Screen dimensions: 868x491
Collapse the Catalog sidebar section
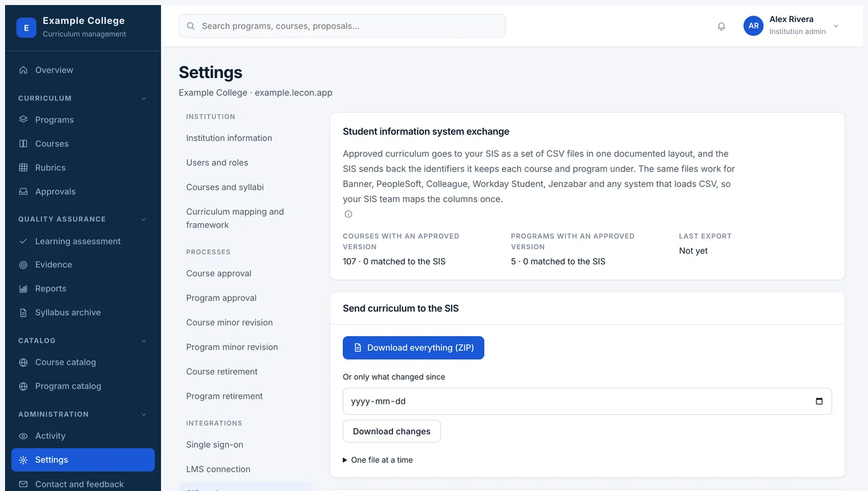click(143, 341)
